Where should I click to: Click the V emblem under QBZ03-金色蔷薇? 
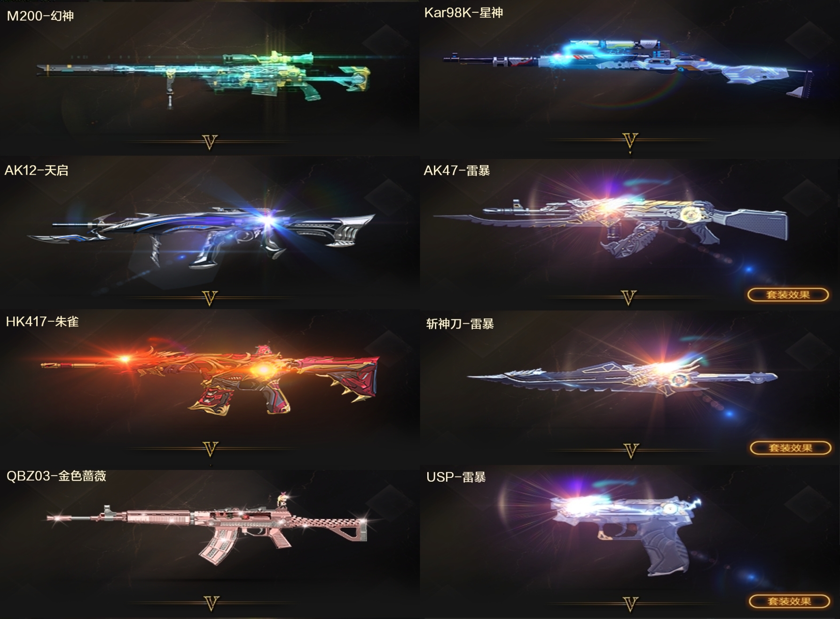(x=211, y=603)
